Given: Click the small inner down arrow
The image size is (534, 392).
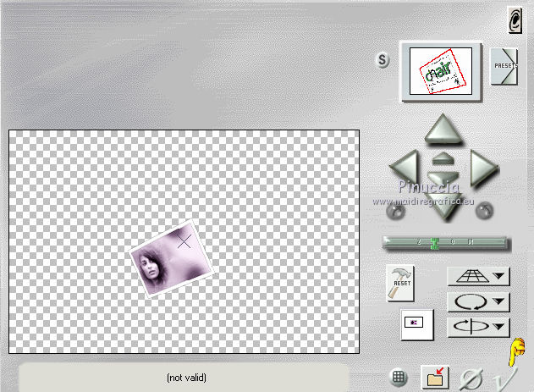Looking at the screenshot, I should click(443, 177).
